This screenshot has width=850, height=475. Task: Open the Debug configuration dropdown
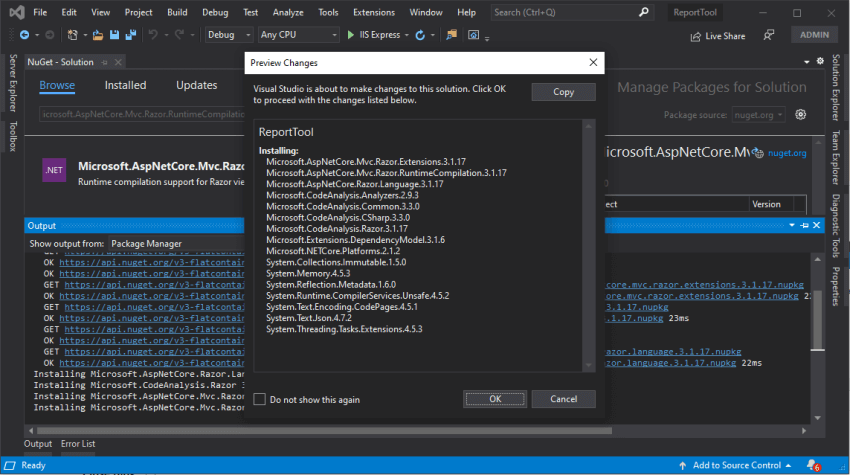point(229,35)
